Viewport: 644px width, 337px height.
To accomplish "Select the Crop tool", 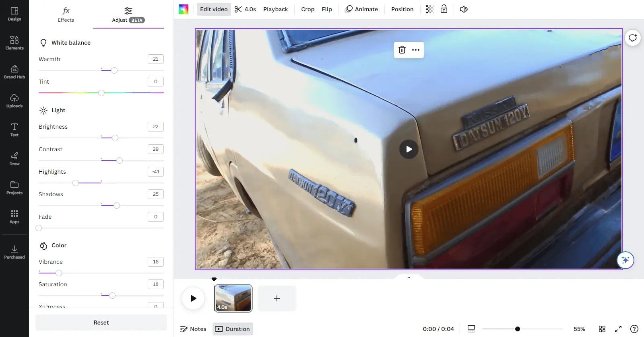I will 308,9.
